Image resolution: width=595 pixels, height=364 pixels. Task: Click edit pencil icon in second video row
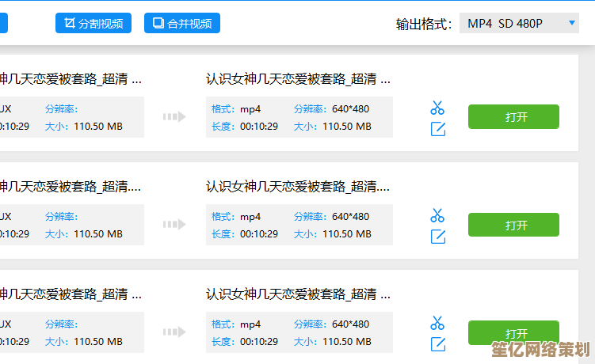tap(437, 237)
